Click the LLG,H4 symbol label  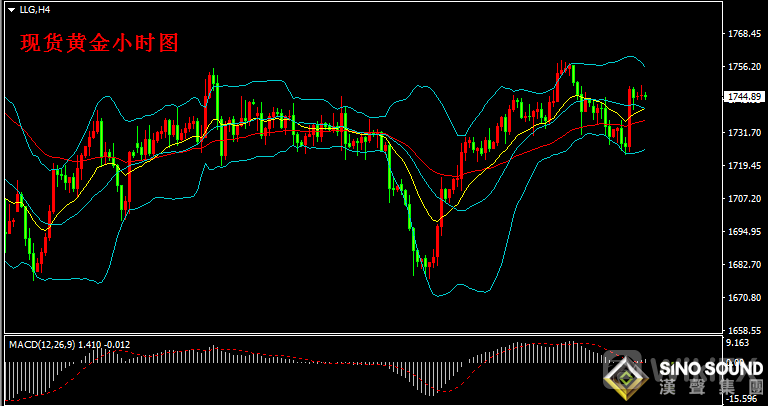coord(34,9)
